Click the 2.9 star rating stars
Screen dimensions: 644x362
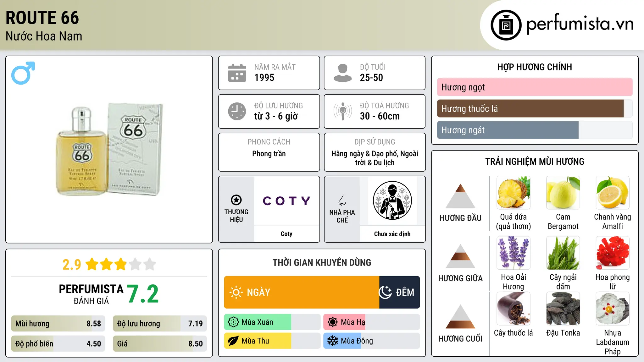click(x=121, y=264)
